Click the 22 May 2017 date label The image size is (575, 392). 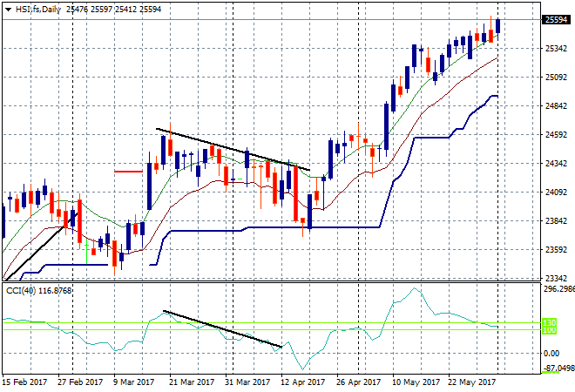pyautogui.click(x=471, y=382)
